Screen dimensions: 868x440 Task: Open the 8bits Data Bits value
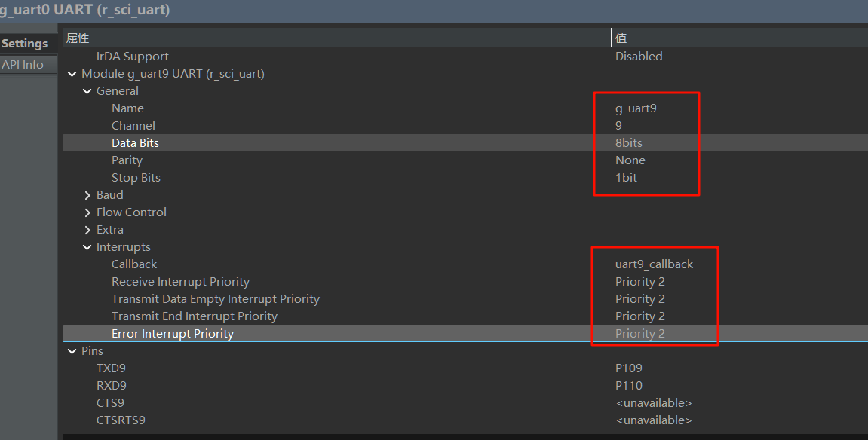tap(629, 142)
